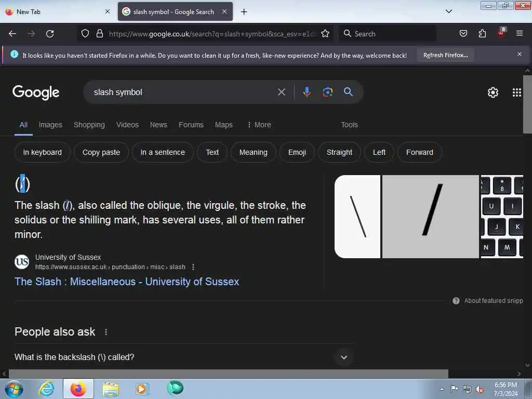Switch to the Images tab
532x399 pixels.
tap(50, 125)
